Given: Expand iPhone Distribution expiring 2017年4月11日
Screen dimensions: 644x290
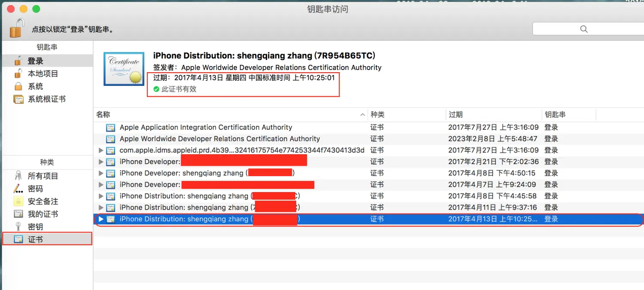Looking at the screenshot, I should point(101,208).
